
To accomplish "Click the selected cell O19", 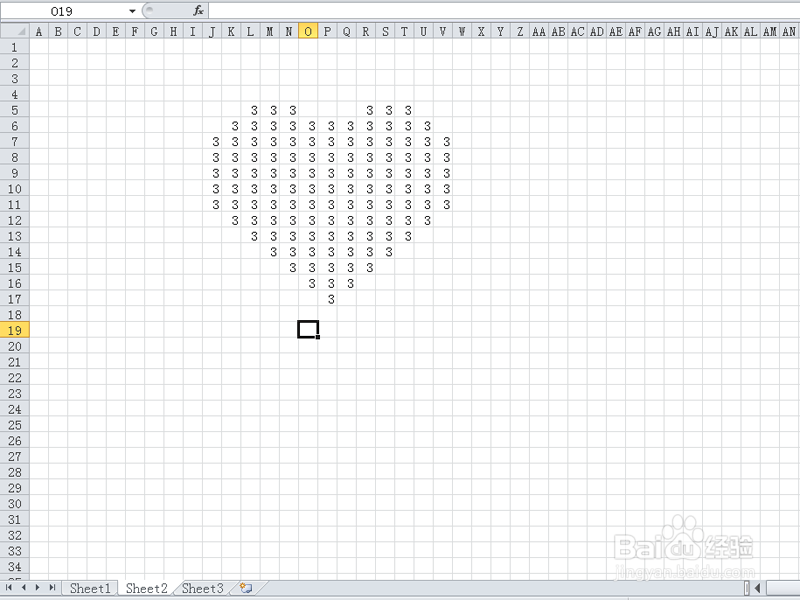I will pos(308,330).
